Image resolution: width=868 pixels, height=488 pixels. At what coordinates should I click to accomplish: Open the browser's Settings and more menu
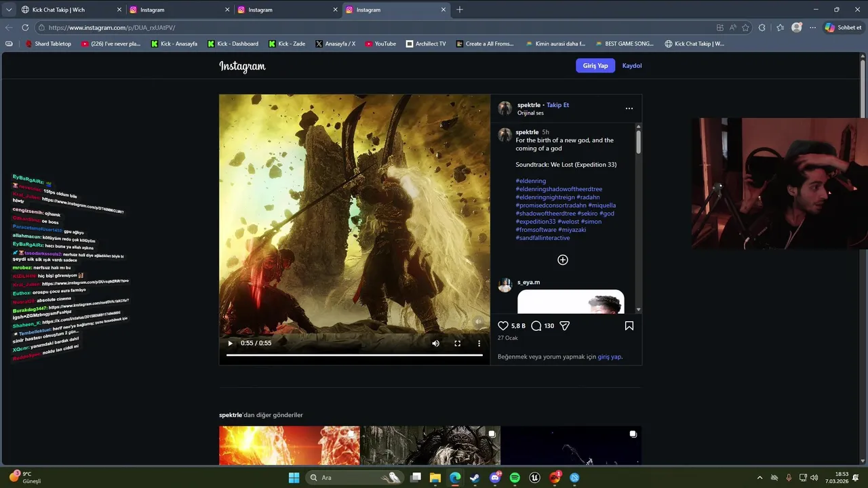pyautogui.click(x=812, y=28)
